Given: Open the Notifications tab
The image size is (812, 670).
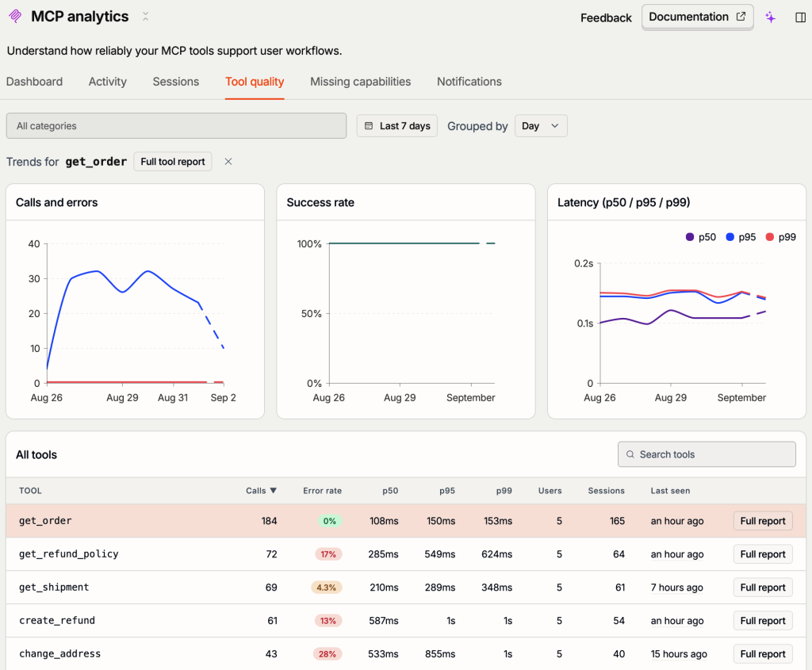Looking at the screenshot, I should 469,82.
